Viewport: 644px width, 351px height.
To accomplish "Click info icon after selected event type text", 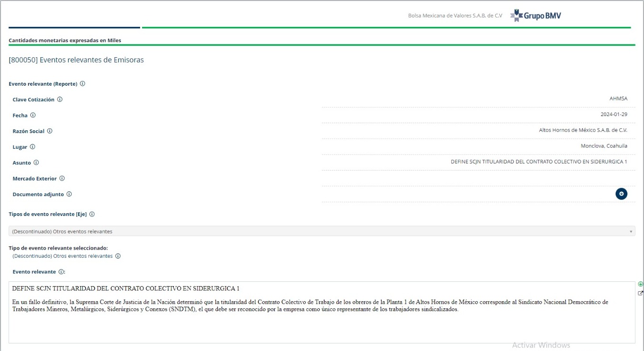I will (118, 256).
